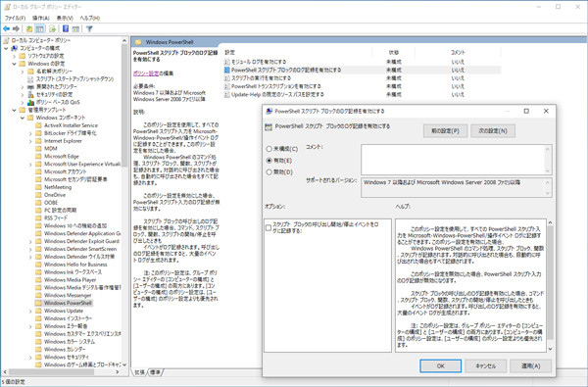Viewport: 588px width, 387px height.
Task: Click the 状態 column header
Action: [x=394, y=53]
